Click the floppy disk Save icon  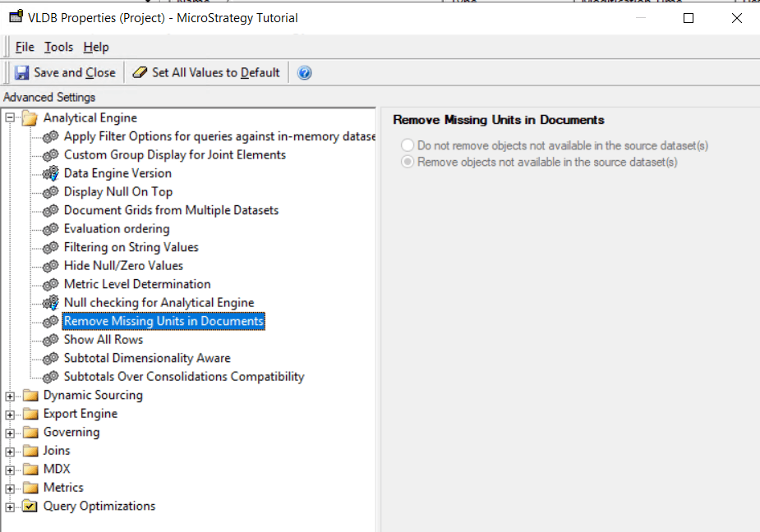(22, 73)
